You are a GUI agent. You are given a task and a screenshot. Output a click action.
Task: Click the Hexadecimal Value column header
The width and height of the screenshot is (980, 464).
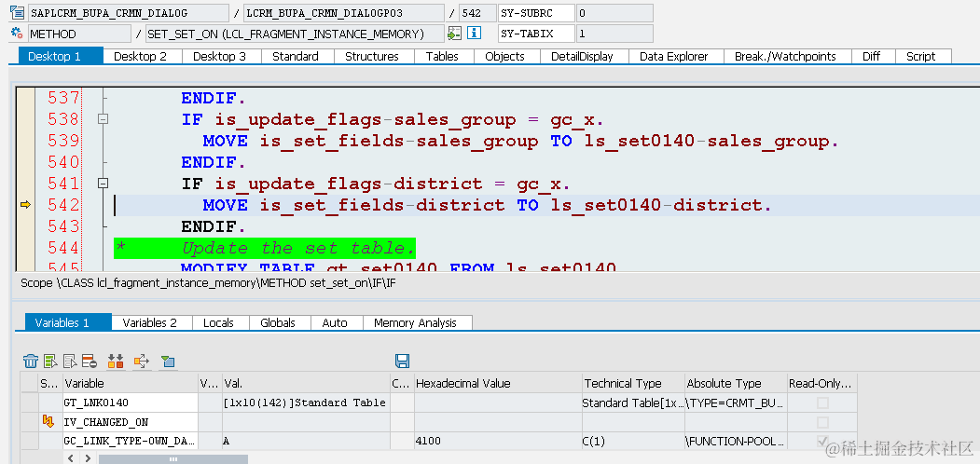point(497,383)
